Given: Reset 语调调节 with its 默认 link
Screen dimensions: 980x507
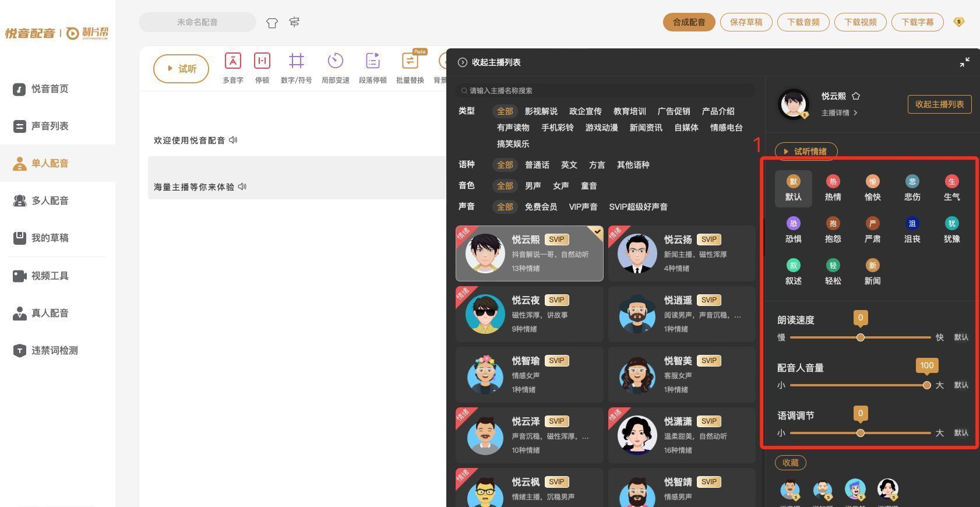Looking at the screenshot, I should pyautogui.click(x=961, y=433).
